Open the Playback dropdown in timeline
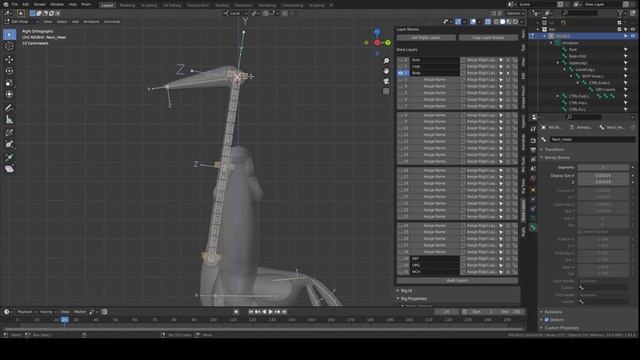This screenshot has height=360, width=640. tap(26, 312)
